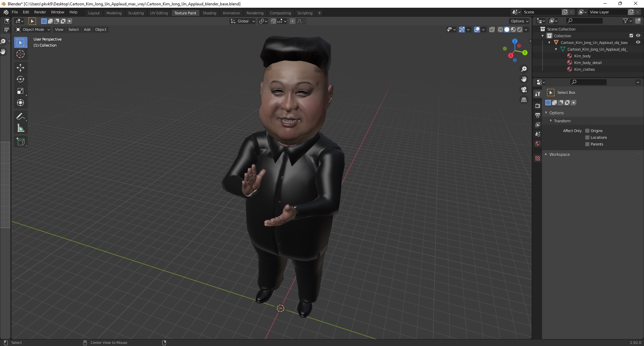Open the World properties tab
The image size is (644, 346).
tap(538, 143)
